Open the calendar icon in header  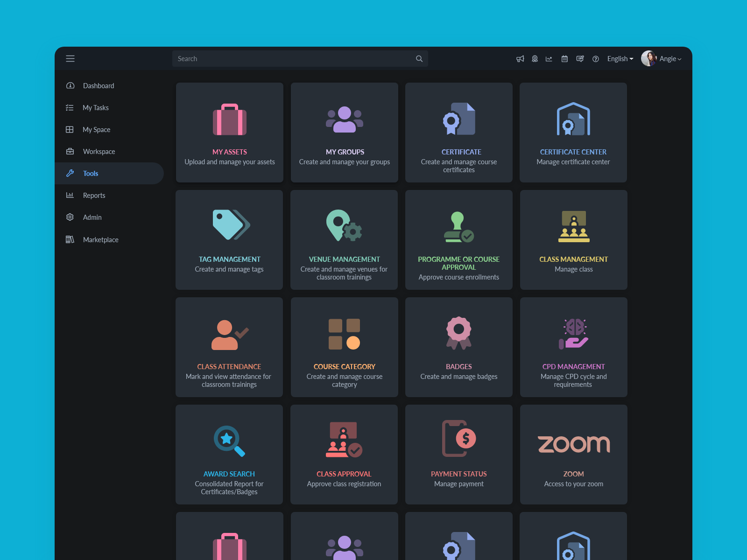(564, 59)
